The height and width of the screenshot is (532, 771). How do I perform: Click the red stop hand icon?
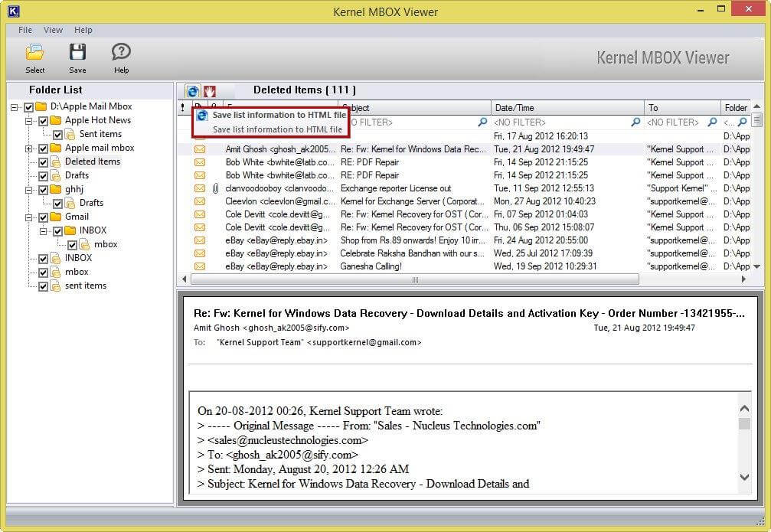pos(210,91)
